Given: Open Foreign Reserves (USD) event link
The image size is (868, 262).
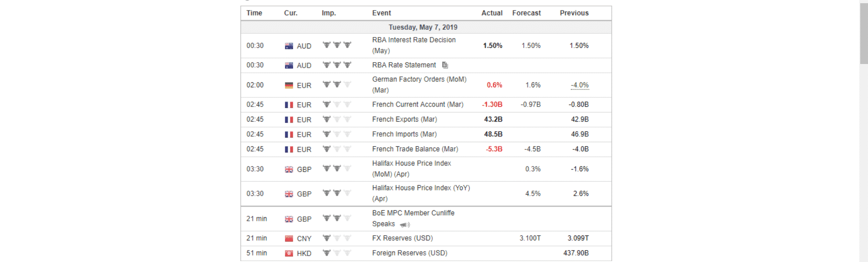Looking at the screenshot, I should 410,253.
